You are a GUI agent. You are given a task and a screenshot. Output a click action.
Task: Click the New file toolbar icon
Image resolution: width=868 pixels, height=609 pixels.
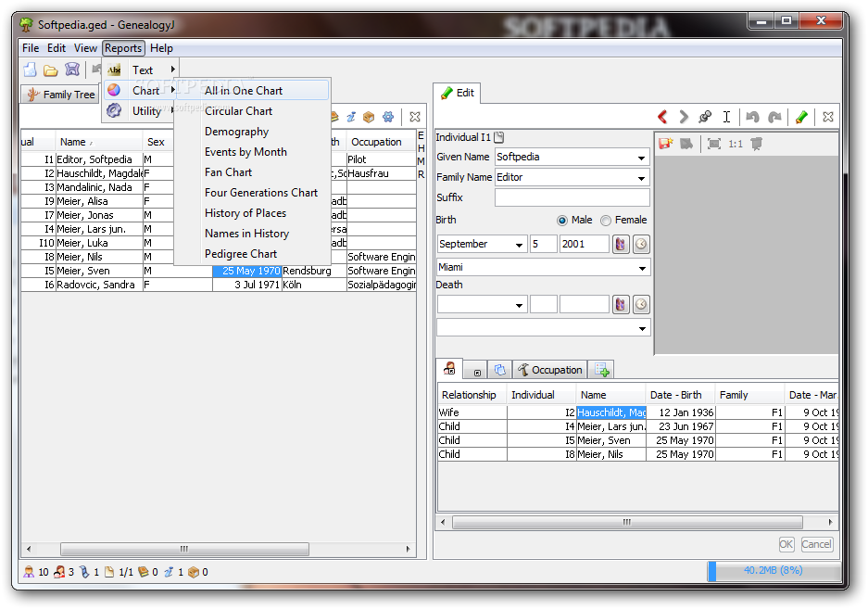pyautogui.click(x=30, y=70)
